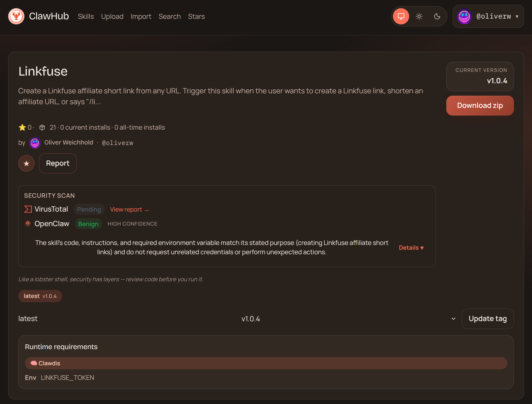The image size is (532, 404).
Task: Open the Skills nav item
Action: point(86,16)
